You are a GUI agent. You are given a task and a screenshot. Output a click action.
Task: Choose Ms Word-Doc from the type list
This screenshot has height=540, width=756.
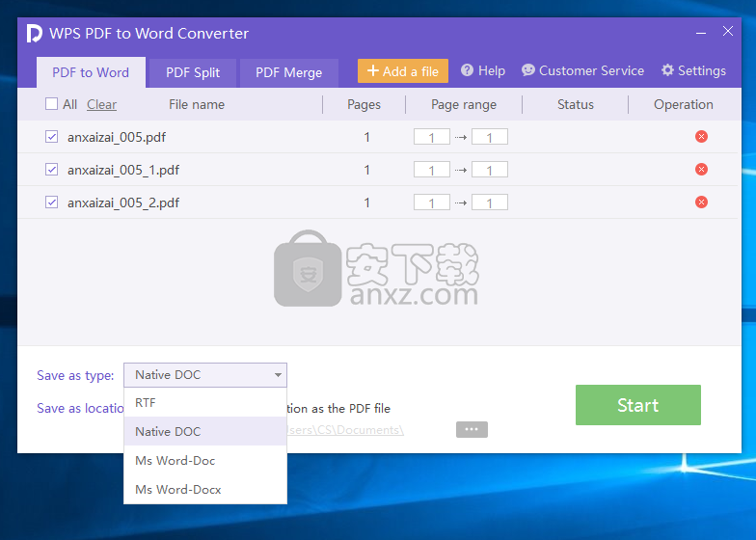point(205,461)
